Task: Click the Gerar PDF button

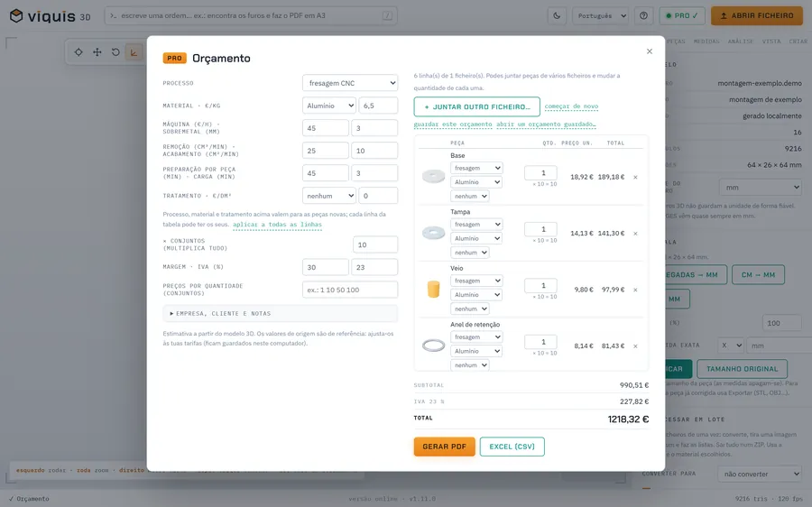Action: coord(444,447)
